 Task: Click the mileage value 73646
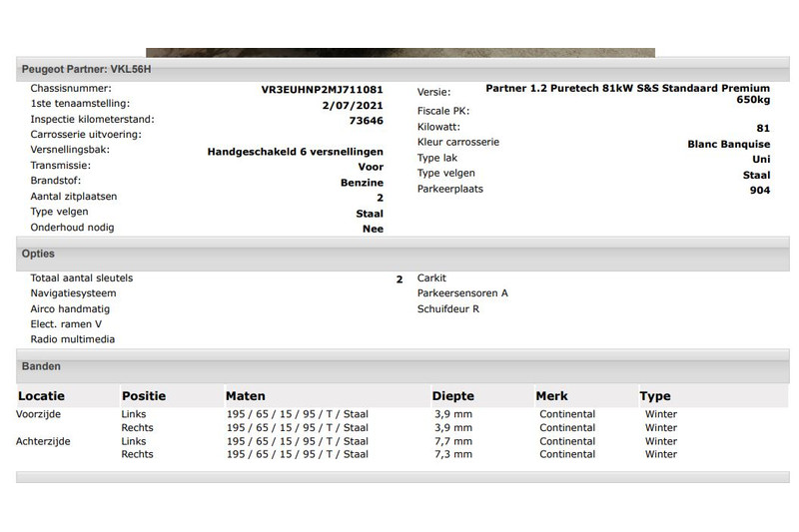366,121
